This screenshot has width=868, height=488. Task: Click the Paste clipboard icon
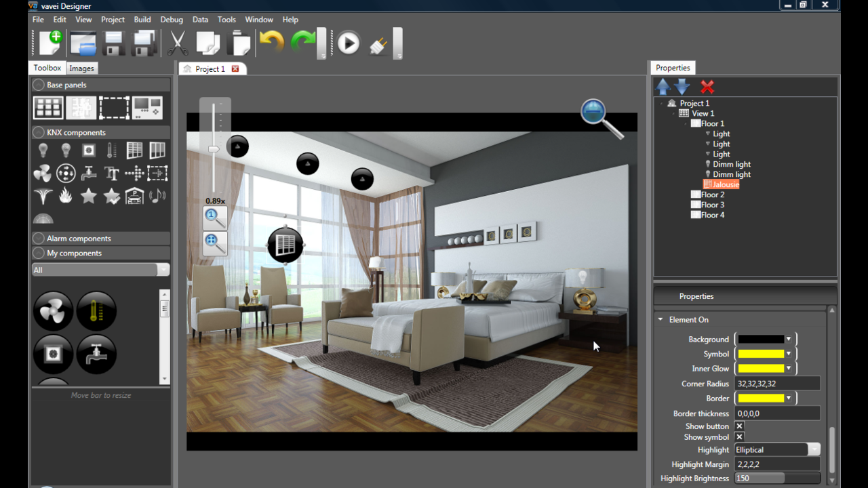pyautogui.click(x=239, y=43)
